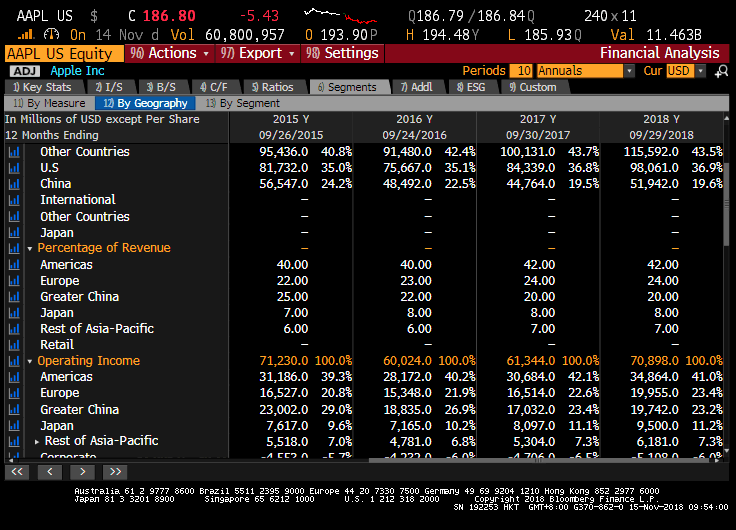Open chart icon for China row
736x530 pixels.
14,184
